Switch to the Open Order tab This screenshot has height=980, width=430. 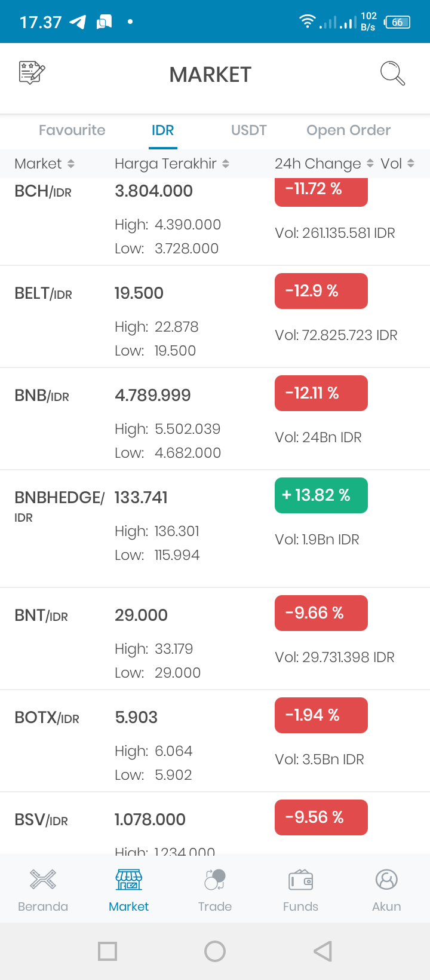[x=349, y=130]
